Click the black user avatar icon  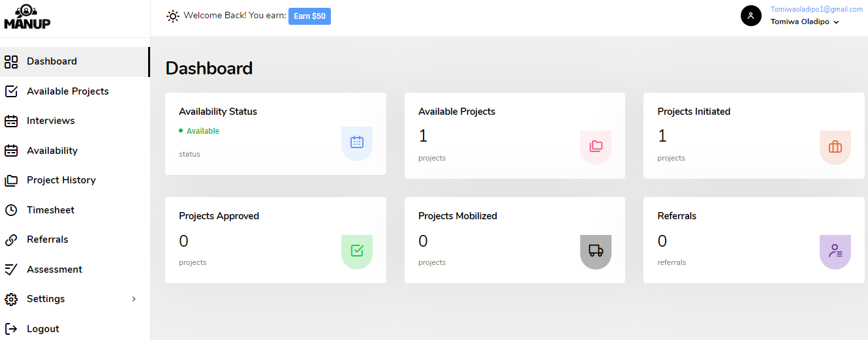coord(751,16)
